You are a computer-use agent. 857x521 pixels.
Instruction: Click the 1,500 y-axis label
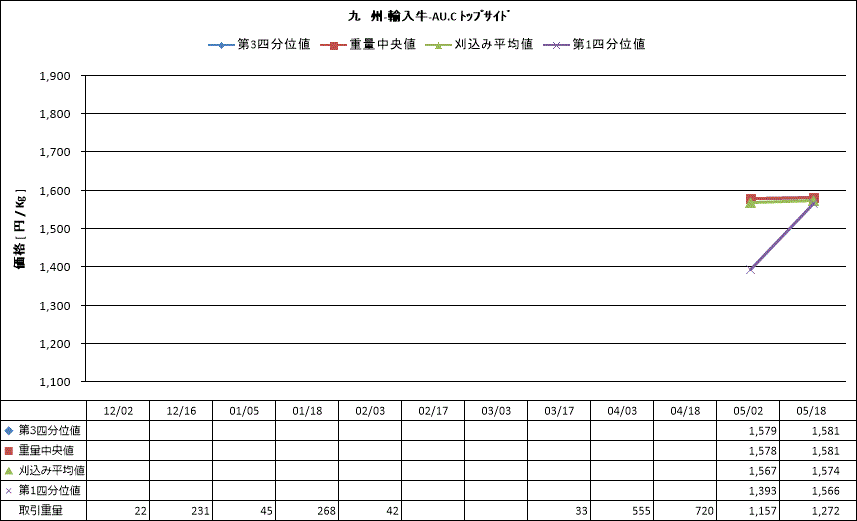coord(55,229)
